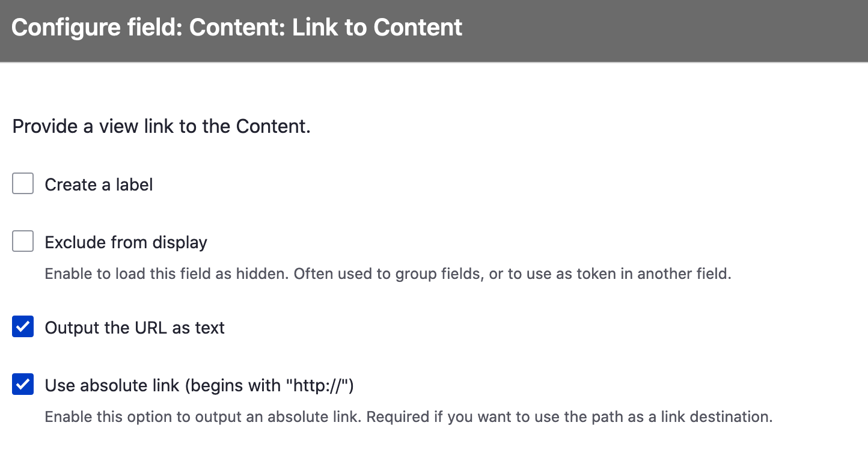Image resolution: width=868 pixels, height=452 pixels.
Task: Check the "Create a label" checkbox
Action: point(22,183)
